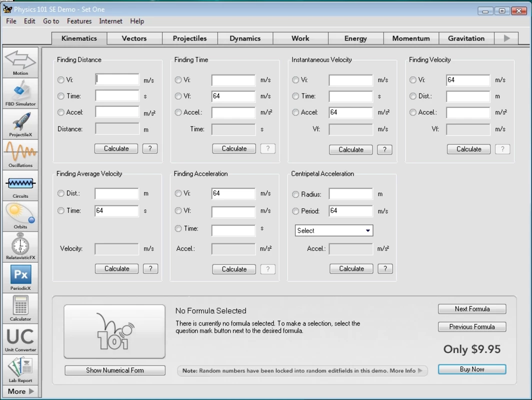Click Show Numerical Form button
The width and height of the screenshot is (532, 400).
[x=115, y=370]
